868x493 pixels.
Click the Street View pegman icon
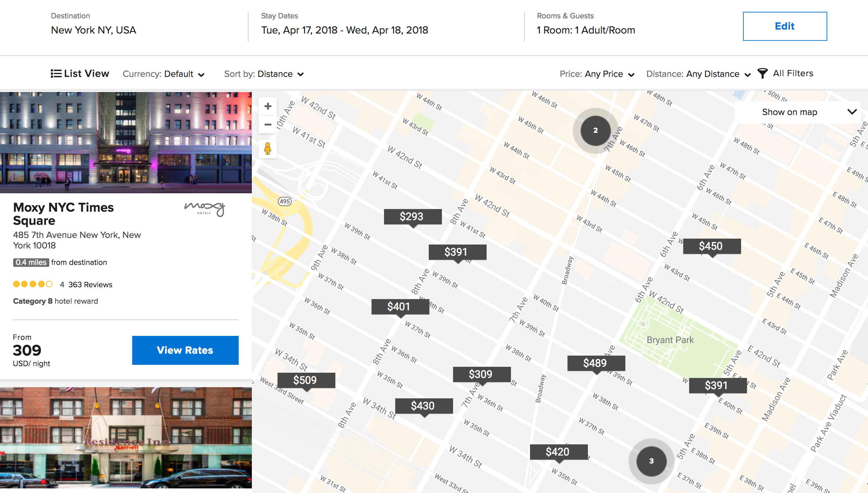[x=268, y=149]
